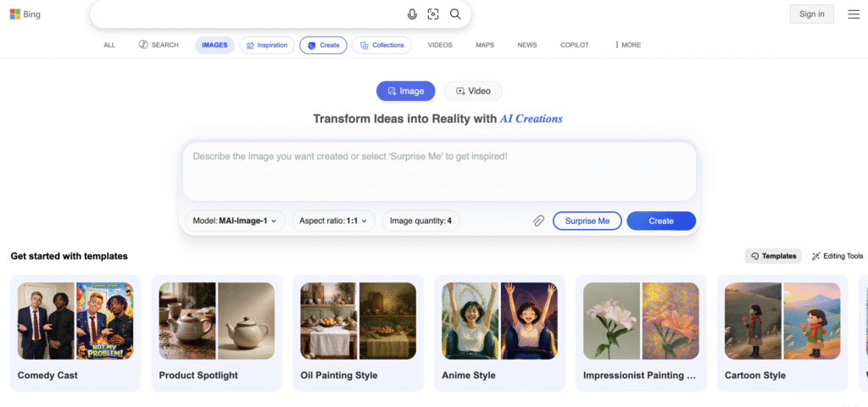Open the COPILOT tab
868x407 pixels.
pos(575,45)
